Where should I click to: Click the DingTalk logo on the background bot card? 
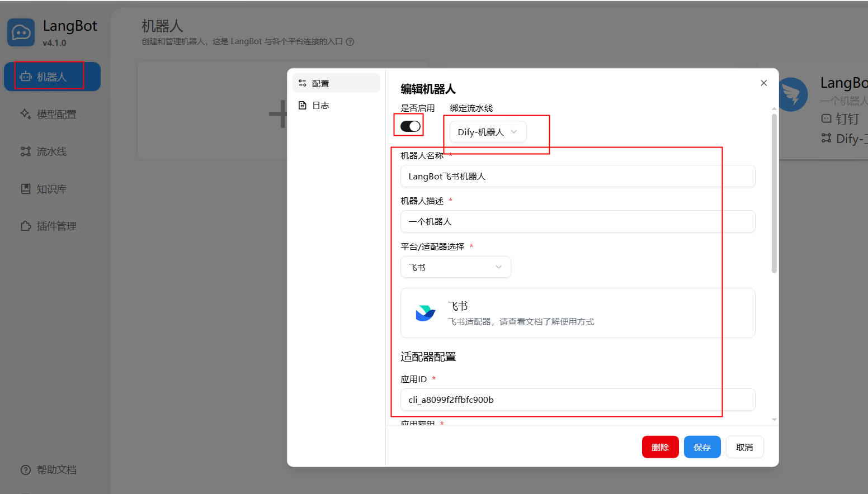792,94
